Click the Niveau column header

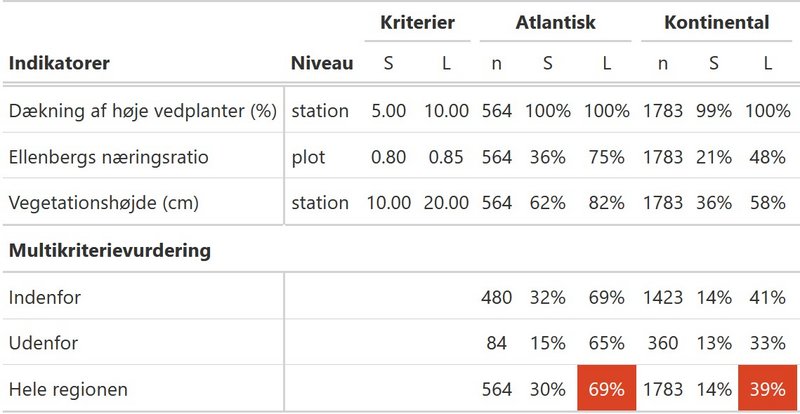pyautogui.click(x=322, y=63)
